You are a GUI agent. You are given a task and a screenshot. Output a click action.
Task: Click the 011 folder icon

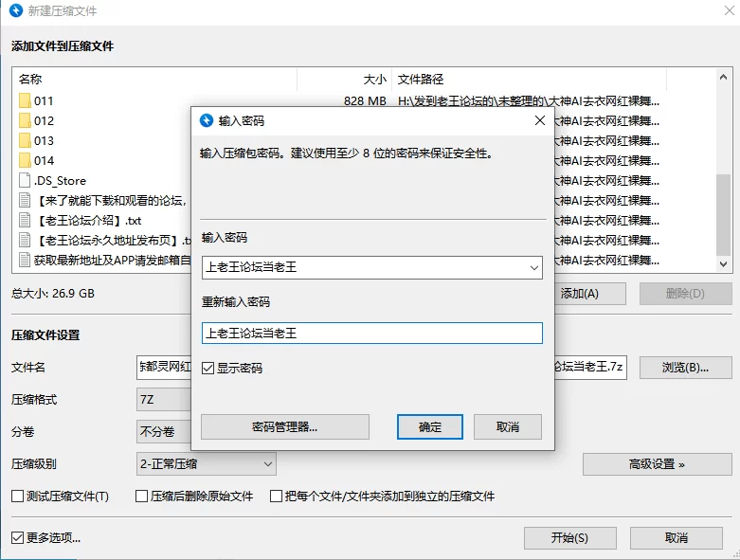pos(25,100)
